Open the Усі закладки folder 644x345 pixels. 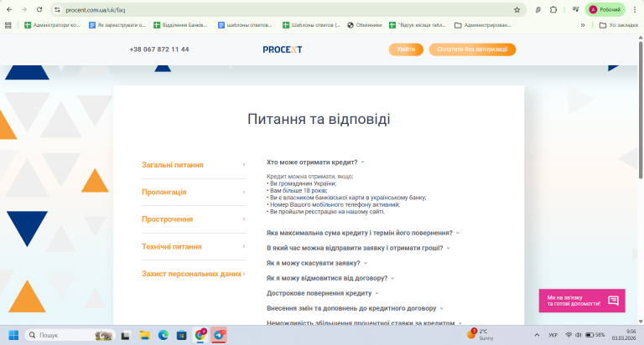[x=619, y=25]
